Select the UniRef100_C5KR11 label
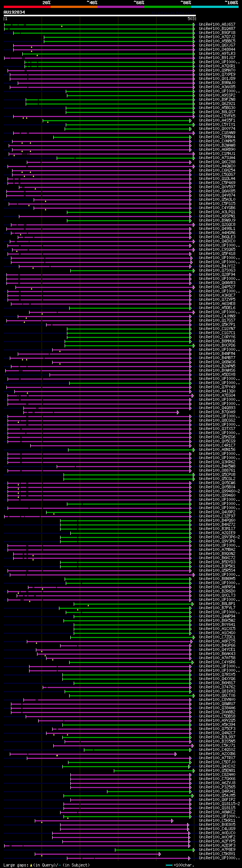Screen dimensions: 242x868 click(217, 820)
